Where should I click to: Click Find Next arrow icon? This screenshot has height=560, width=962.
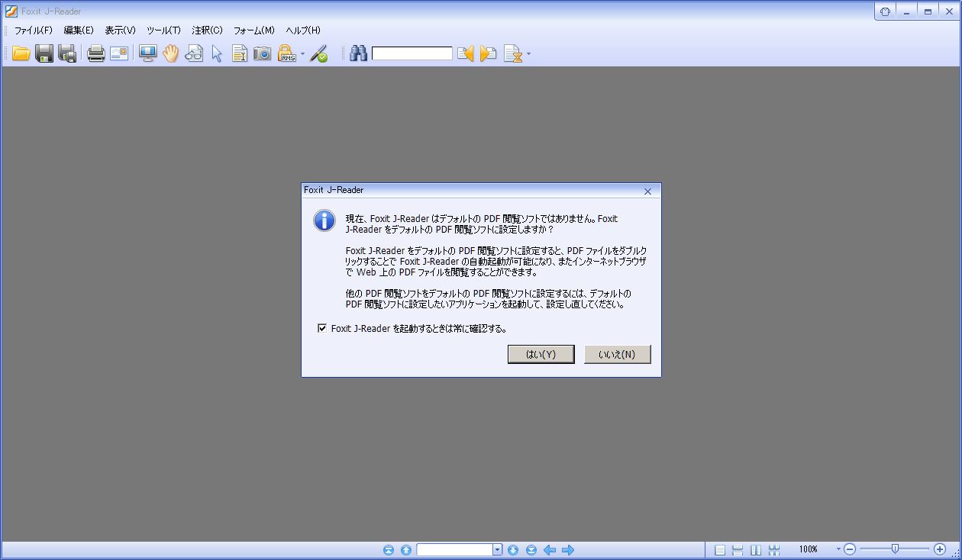pyautogui.click(x=489, y=53)
